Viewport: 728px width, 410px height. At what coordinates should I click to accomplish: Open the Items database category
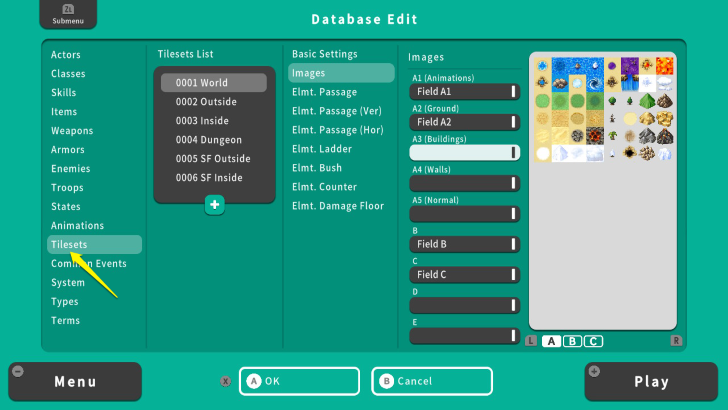[x=64, y=112]
